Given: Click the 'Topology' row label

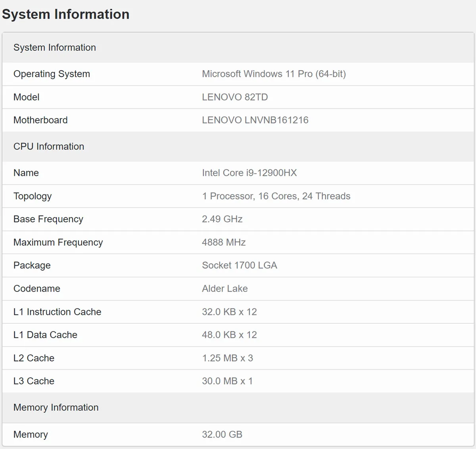Looking at the screenshot, I should [33, 196].
